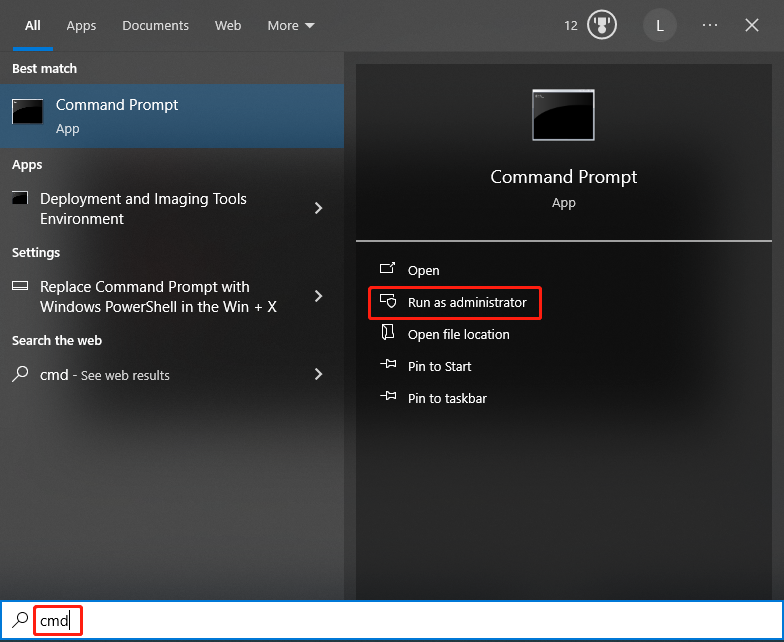This screenshot has width=784, height=642.
Task: Close the search panel with X
Action: pos(752,25)
